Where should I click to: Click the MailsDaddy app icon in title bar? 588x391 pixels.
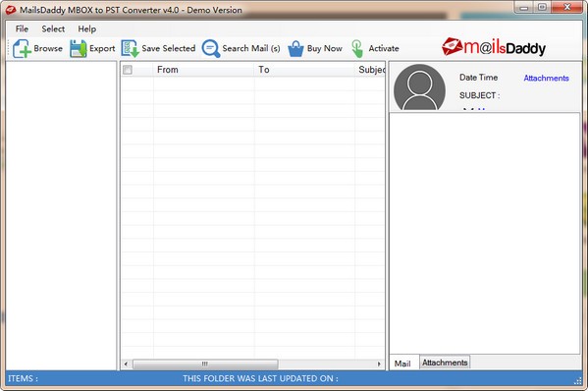(11, 10)
